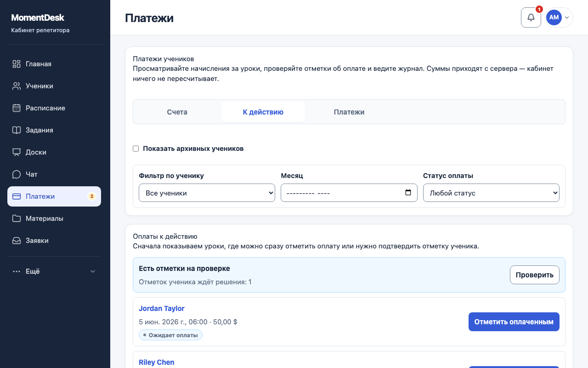This screenshot has width=588, height=368.
Task: Open the calendar picker in Месяц field
Action: [x=408, y=193]
